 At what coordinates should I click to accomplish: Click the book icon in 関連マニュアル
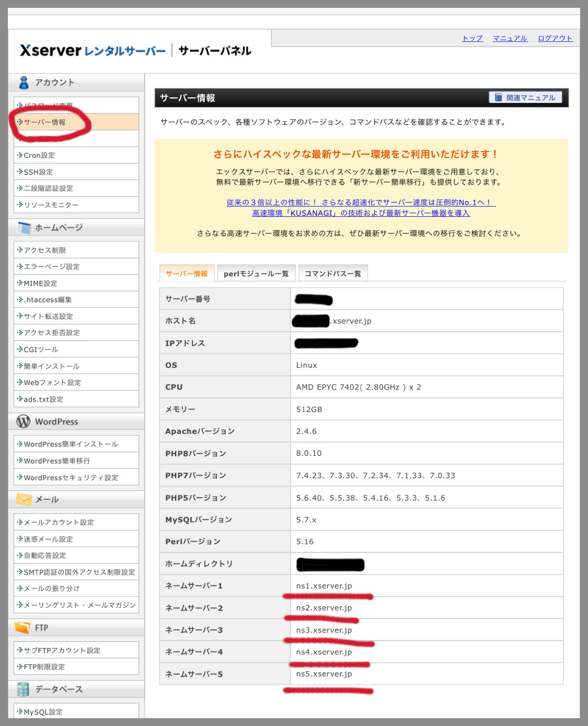click(498, 98)
